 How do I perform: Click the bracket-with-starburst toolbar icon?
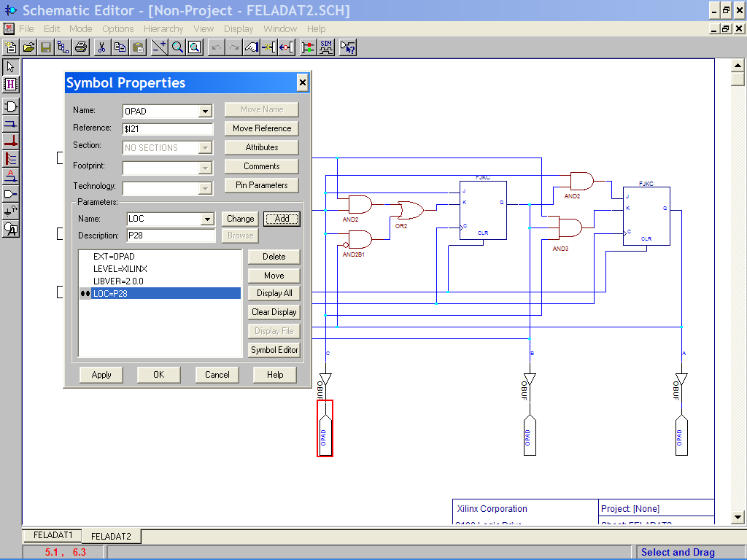[268, 47]
